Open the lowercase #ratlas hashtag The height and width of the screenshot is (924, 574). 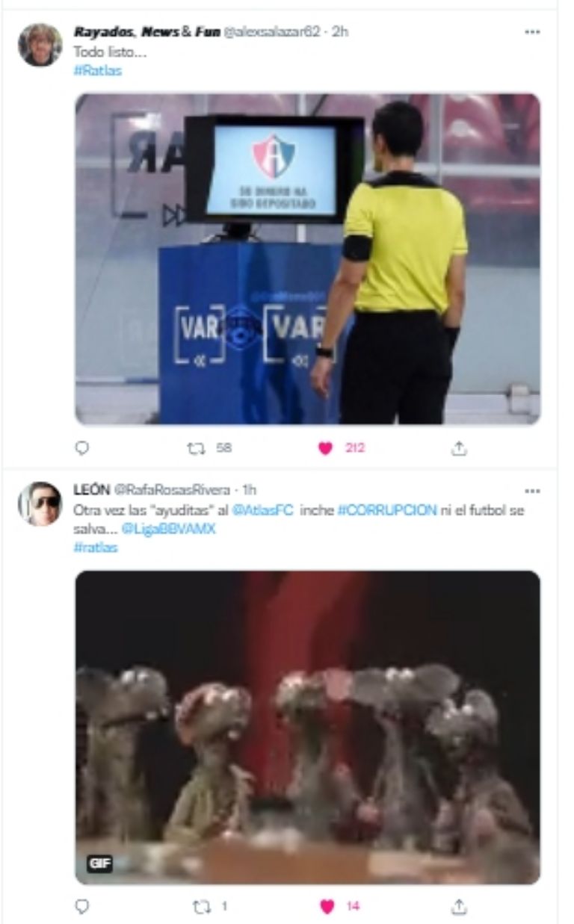pyautogui.click(x=96, y=548)
